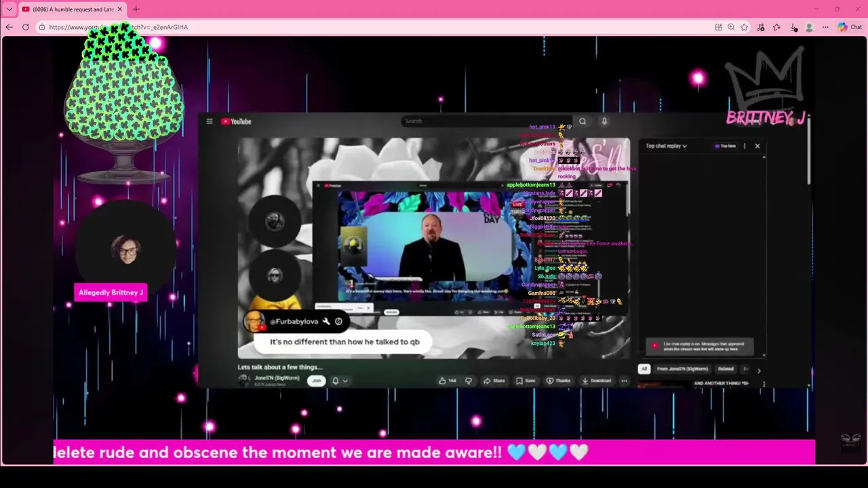Show more chips with right arrow

[x=759, y=370]
